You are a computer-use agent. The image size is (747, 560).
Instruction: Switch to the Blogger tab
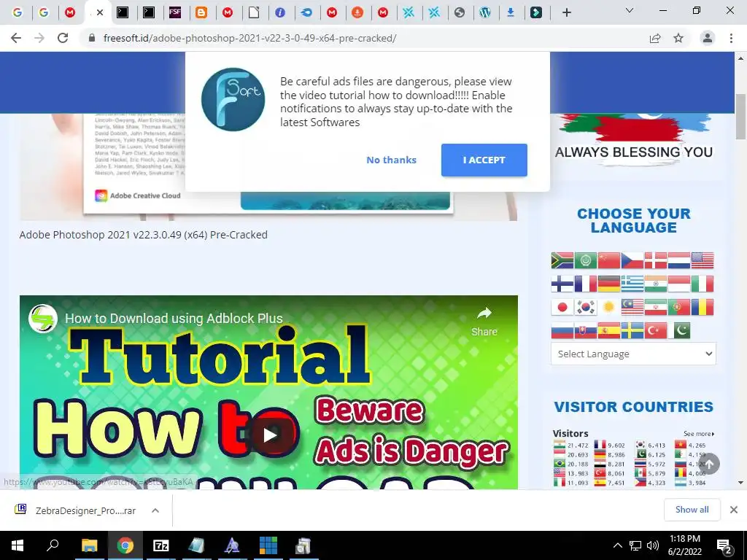coord(201,12)
